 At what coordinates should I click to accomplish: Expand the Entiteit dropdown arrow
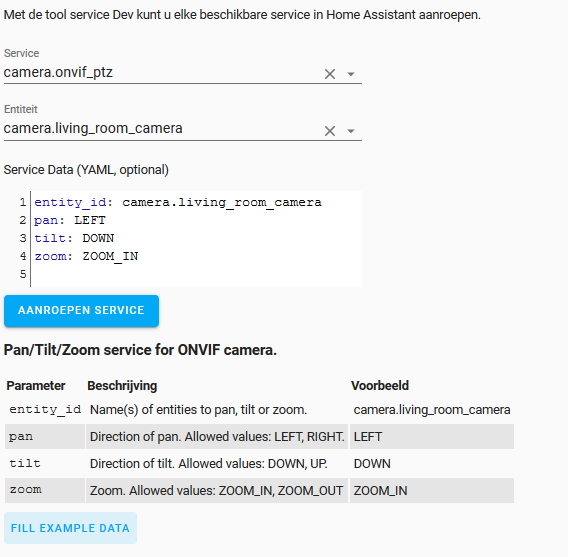pyautogui.click(x=351, y=131)
